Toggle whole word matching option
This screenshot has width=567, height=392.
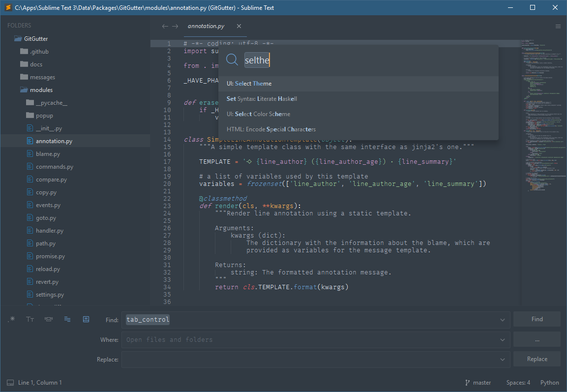tap(49, 319)
